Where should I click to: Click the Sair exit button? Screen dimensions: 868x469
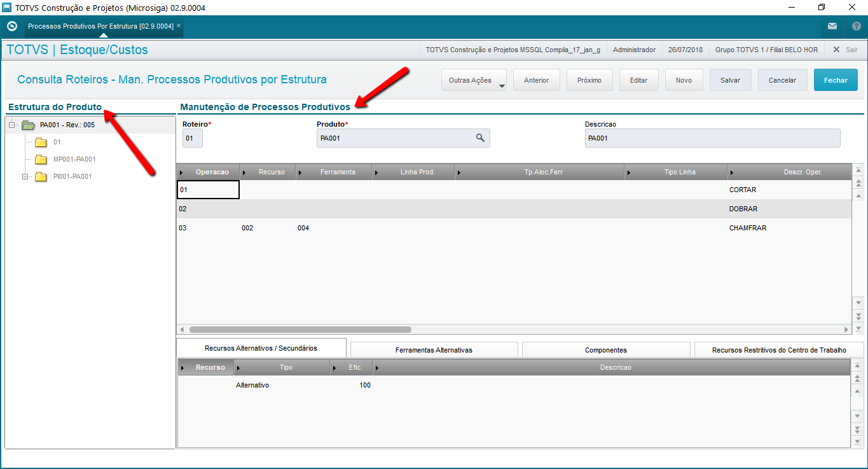pos(846,50)
